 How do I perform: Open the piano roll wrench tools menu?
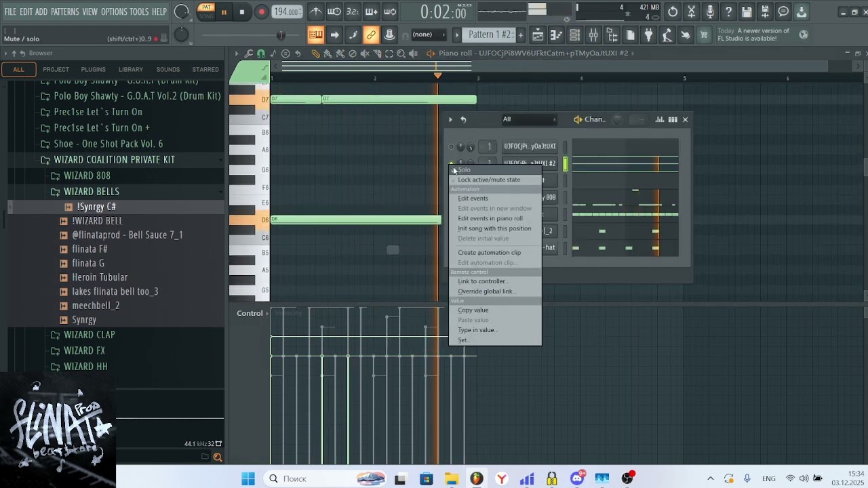point(249,54)
